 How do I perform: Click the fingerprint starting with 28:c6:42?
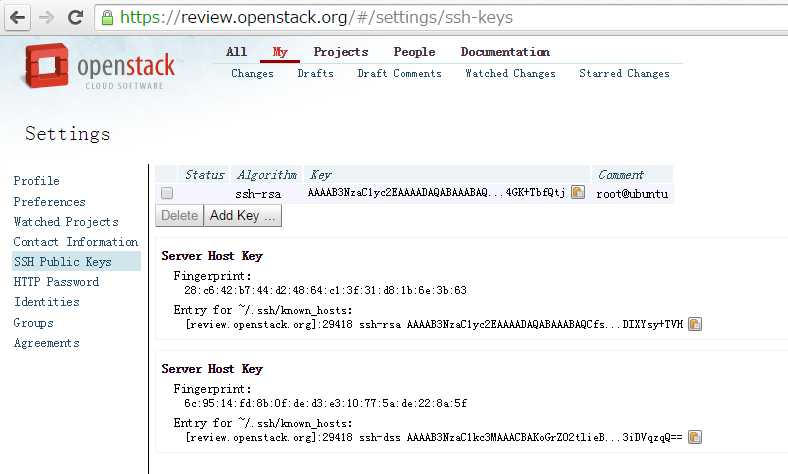[x=325, y=290]
